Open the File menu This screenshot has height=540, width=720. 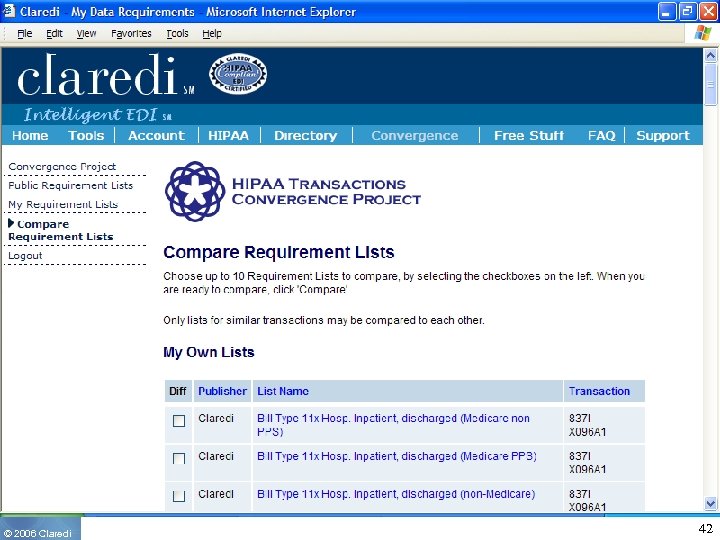[x=24, y=34]
